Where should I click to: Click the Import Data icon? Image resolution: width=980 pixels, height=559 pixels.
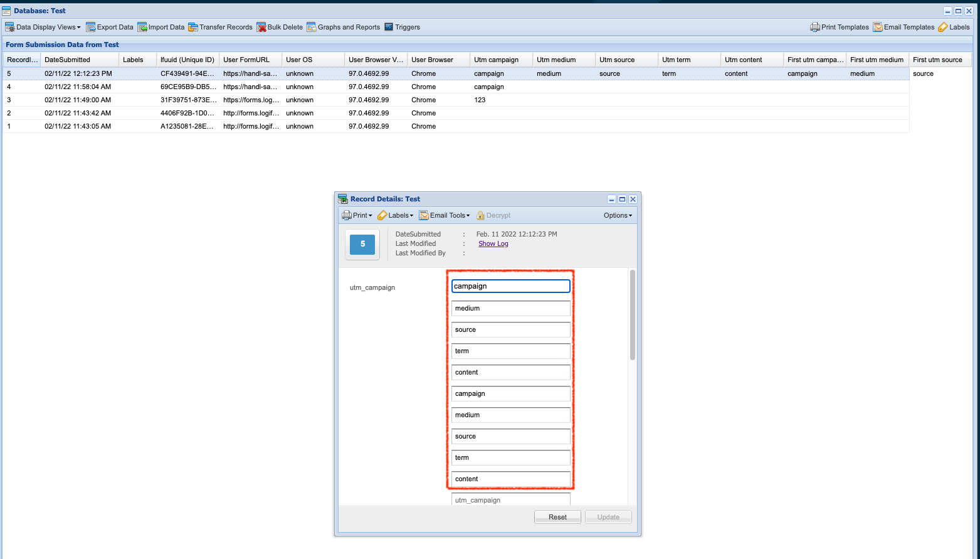click(142, 27)
